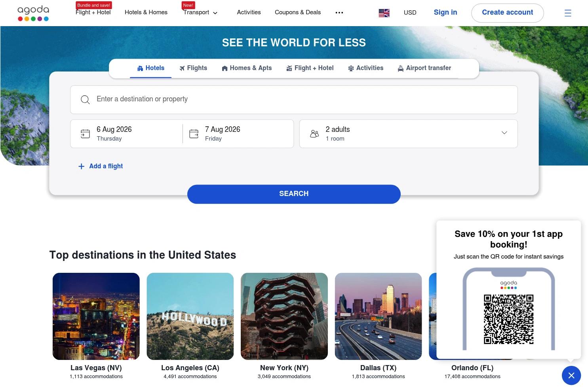Expand the guests and rooms chevron
Viewport: 588px width, 392px height.
[504, 133]
